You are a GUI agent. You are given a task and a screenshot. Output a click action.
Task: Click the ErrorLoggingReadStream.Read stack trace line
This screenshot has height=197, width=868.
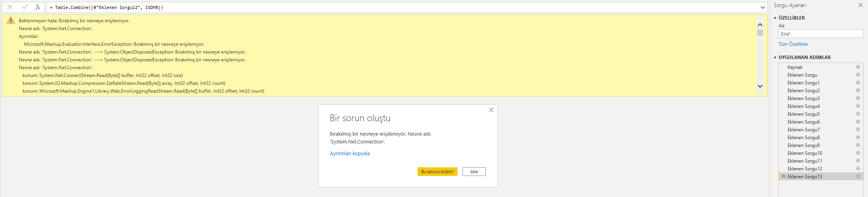pos(143,91)
